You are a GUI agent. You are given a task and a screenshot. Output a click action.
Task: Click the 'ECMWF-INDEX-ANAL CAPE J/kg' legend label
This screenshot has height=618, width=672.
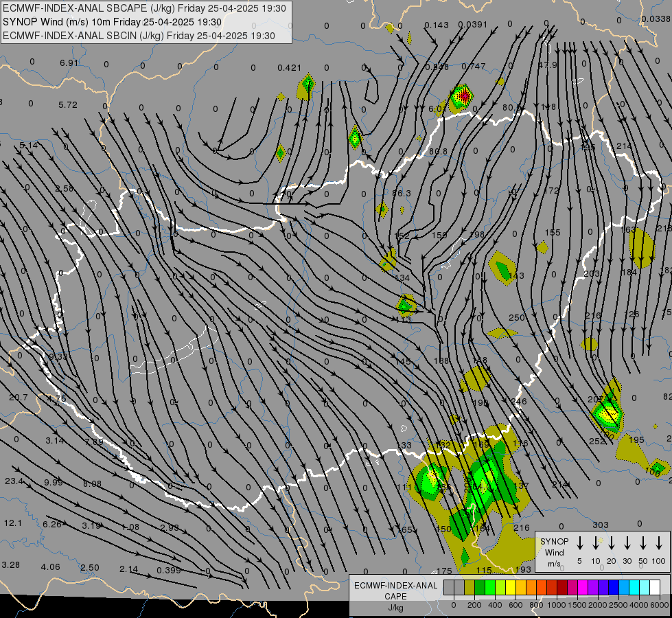click(x=395, y=596)
